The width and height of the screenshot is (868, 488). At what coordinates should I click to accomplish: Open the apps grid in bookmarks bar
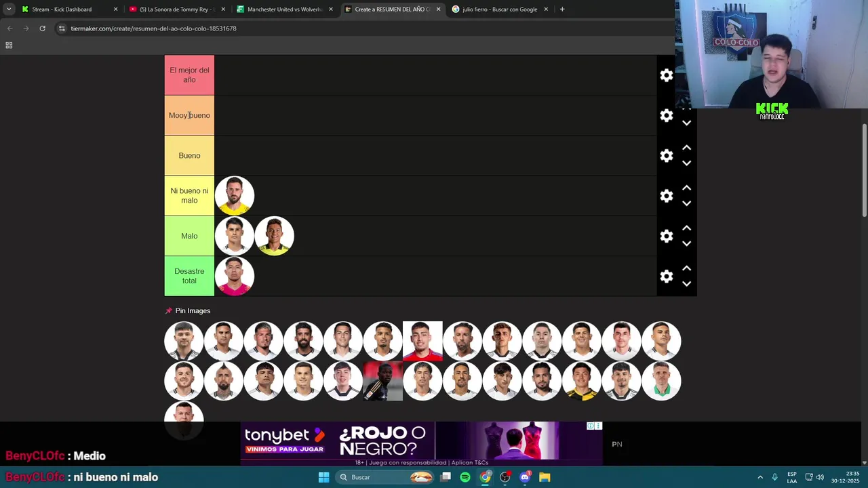(9, 45)
